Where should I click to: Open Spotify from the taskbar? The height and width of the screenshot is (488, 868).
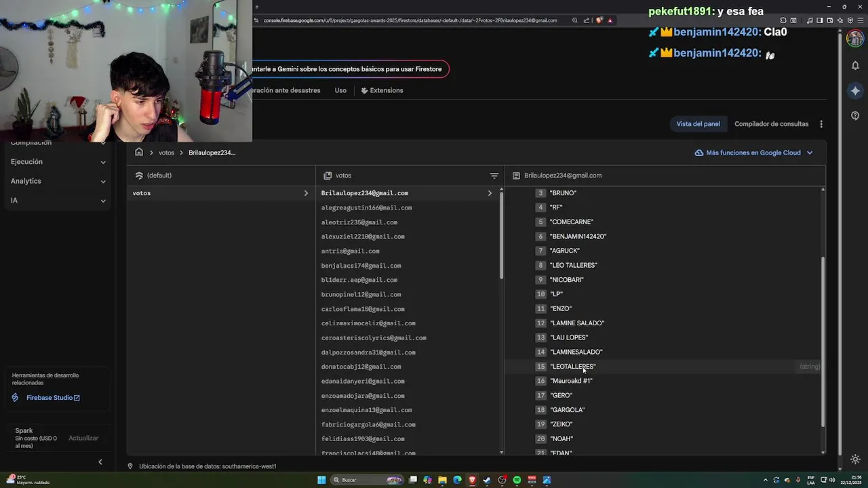tap(517, 480)
